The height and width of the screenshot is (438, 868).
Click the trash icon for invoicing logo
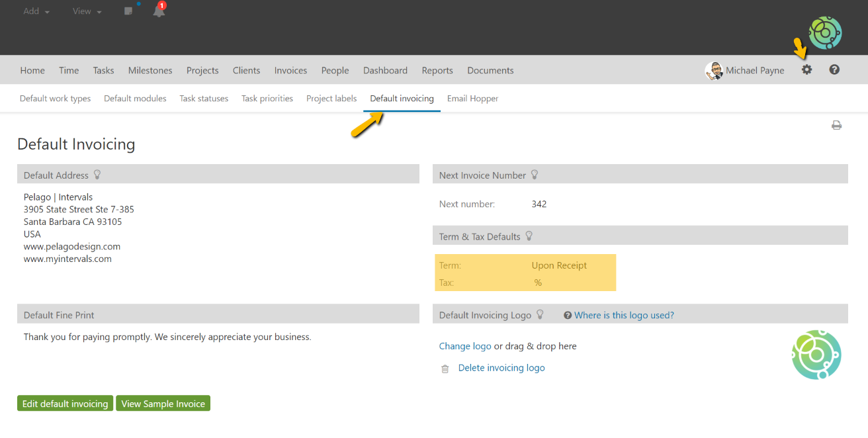[x=445, y=369]
